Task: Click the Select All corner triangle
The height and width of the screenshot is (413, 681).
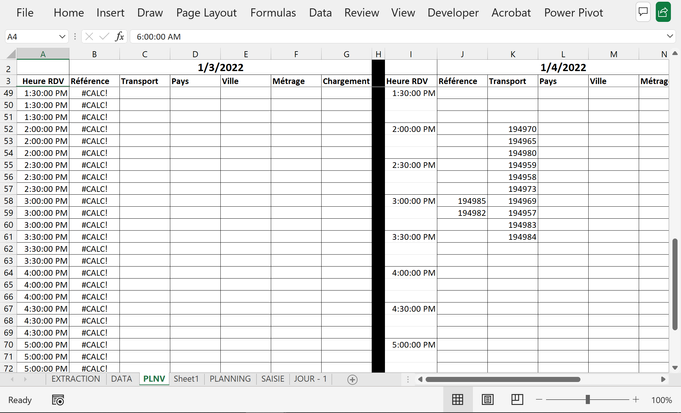Action: (x=10, y=54)
